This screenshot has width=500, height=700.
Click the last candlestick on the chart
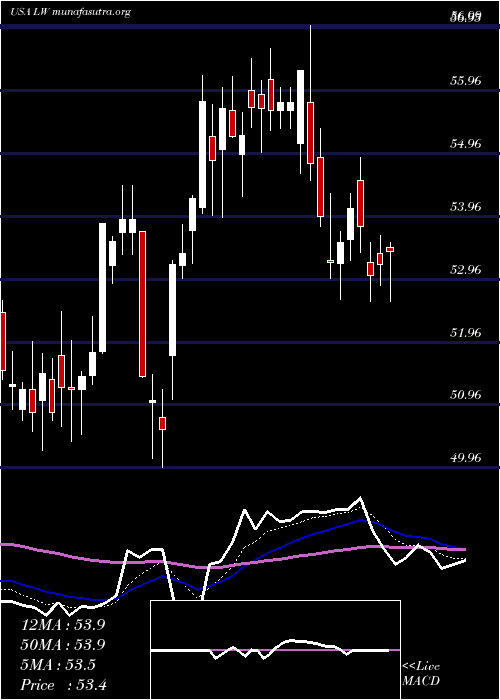(x=390, y=272)
